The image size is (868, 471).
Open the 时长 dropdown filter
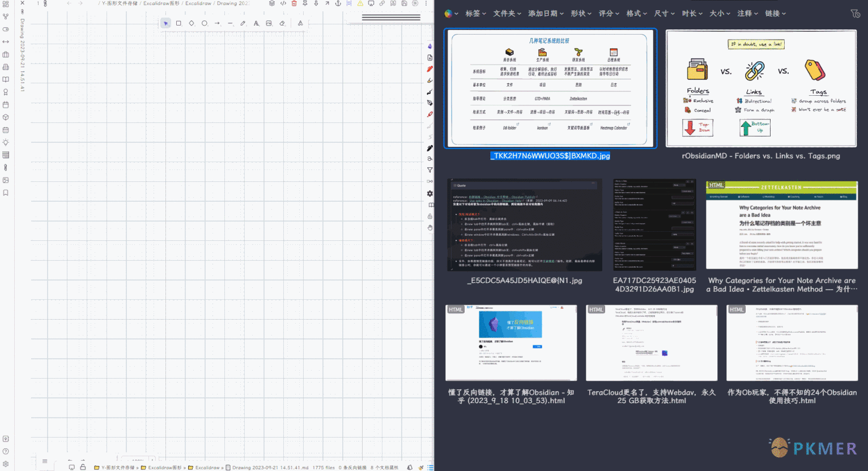[692, 13]
